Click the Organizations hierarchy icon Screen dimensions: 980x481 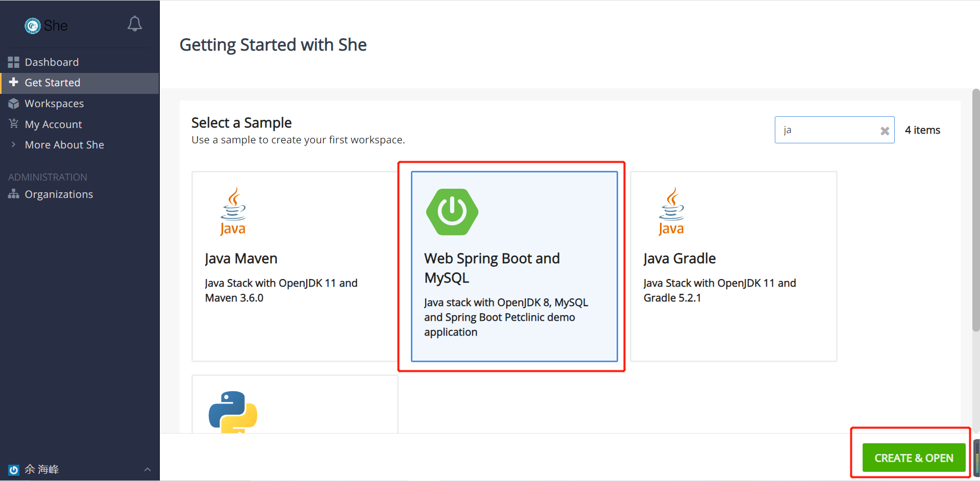pos(14,194)
